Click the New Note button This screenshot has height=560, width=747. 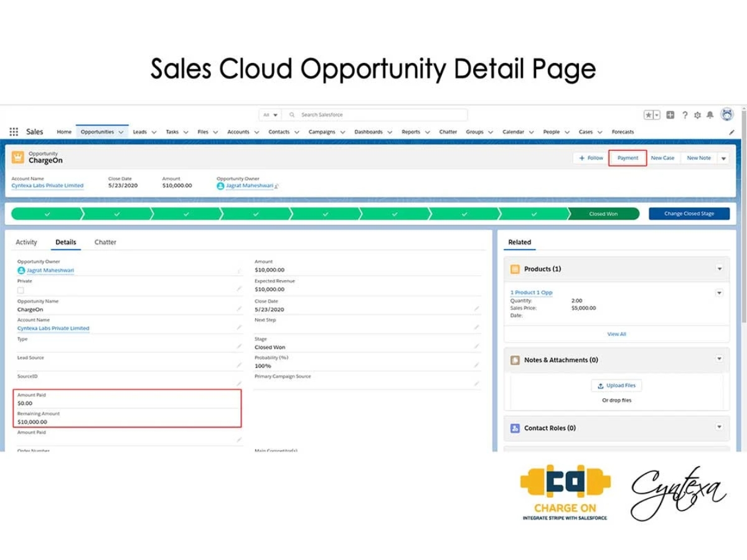pyautogui.click(x=698, y=158)
